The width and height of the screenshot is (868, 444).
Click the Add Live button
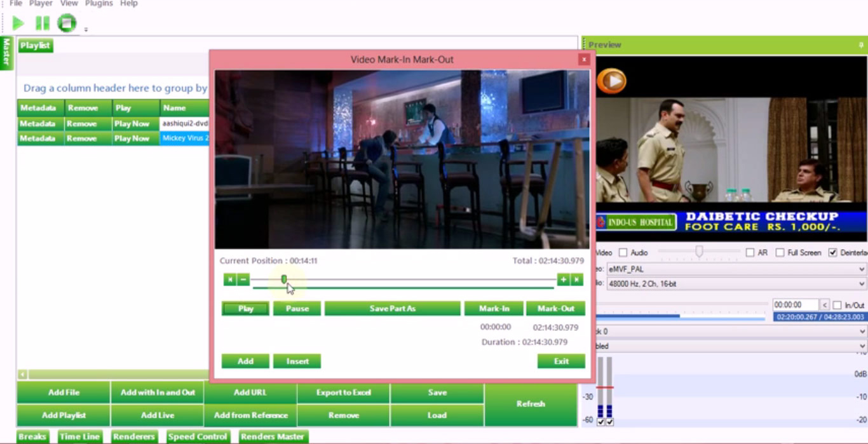click(x=158, y=415)
